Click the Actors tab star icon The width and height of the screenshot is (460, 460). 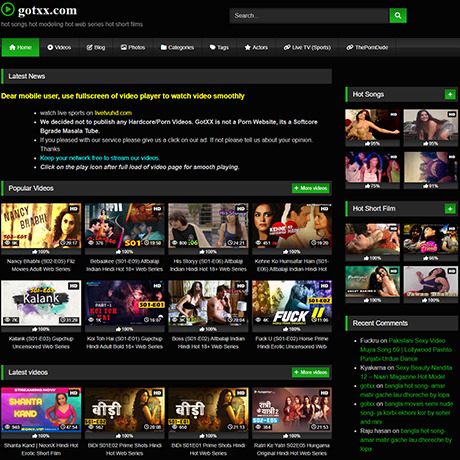248,47
